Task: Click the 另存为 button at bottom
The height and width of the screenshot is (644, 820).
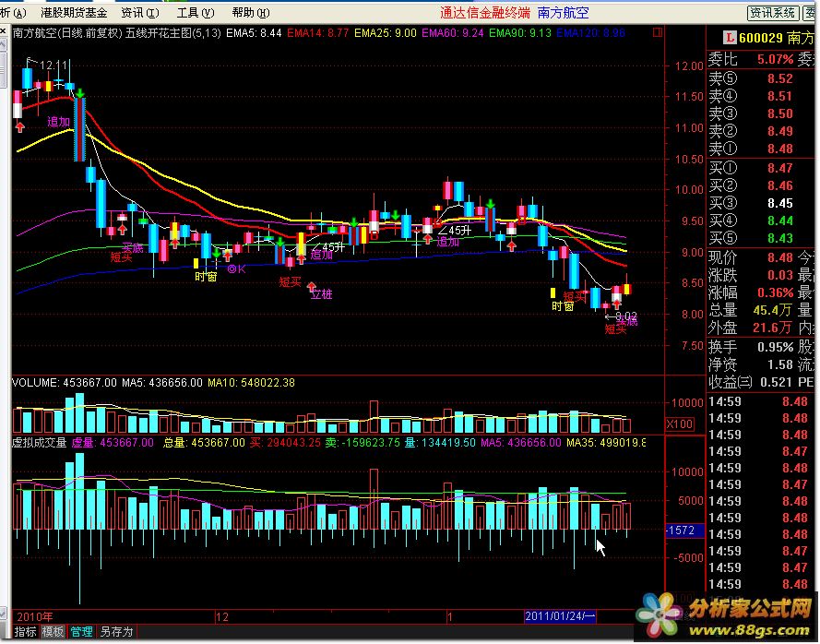Action: tap(116, 632)
